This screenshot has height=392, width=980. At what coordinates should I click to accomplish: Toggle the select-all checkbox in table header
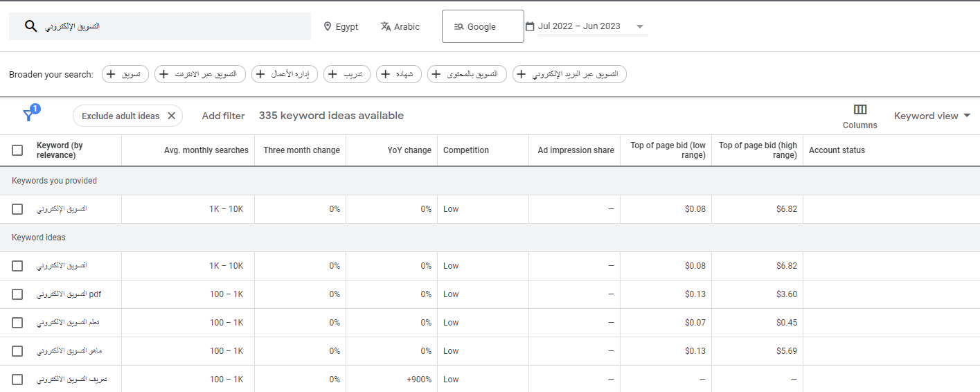pyautogui.click(x=17, y=150)
